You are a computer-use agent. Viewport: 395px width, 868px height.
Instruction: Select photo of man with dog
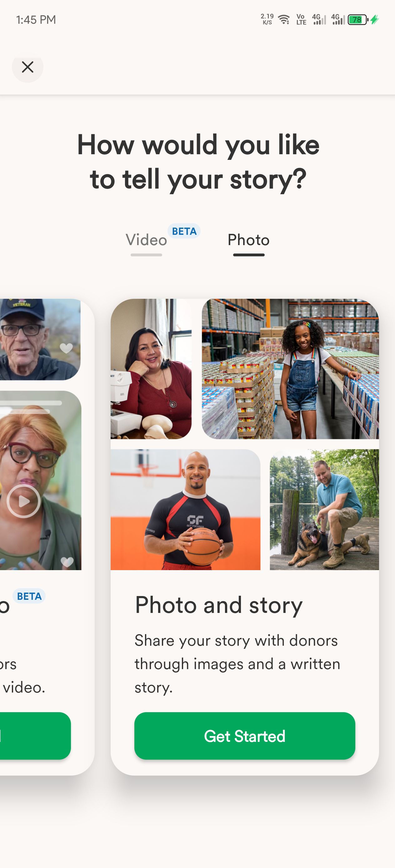[324, 509]
